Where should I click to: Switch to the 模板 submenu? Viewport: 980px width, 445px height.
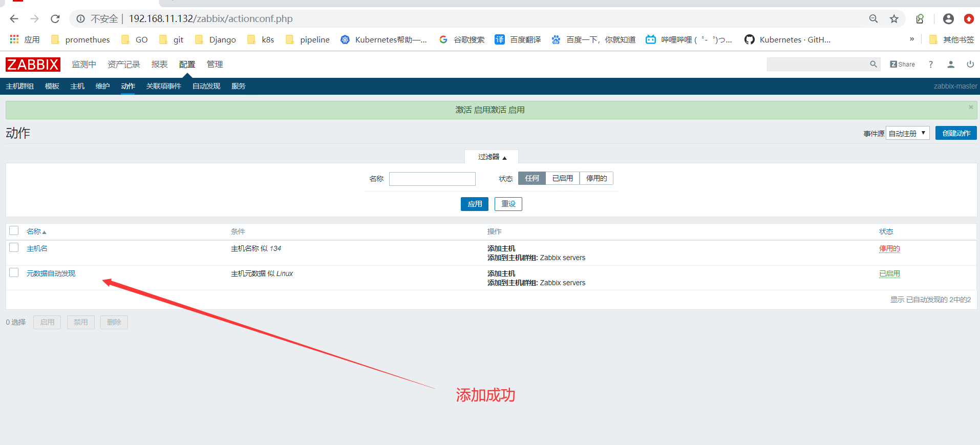(x=52, y=86)
